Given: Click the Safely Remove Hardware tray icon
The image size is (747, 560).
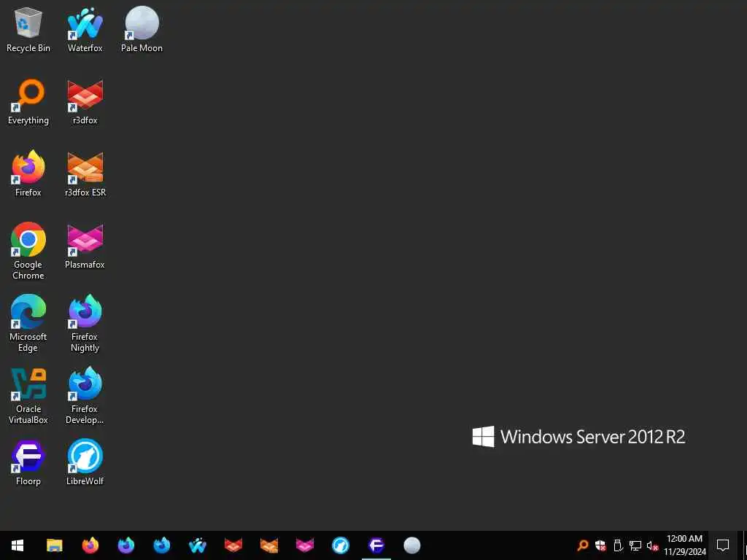Looking at the screenshot, I should point(618,545).
